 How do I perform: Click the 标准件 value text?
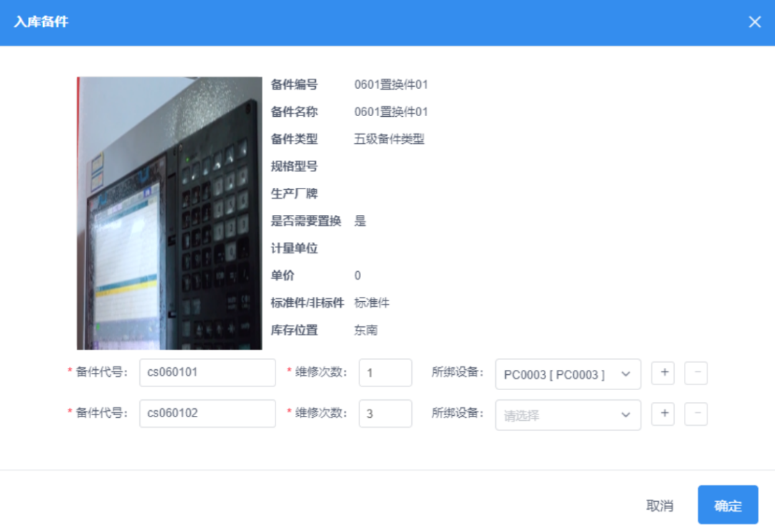point(372,303)
